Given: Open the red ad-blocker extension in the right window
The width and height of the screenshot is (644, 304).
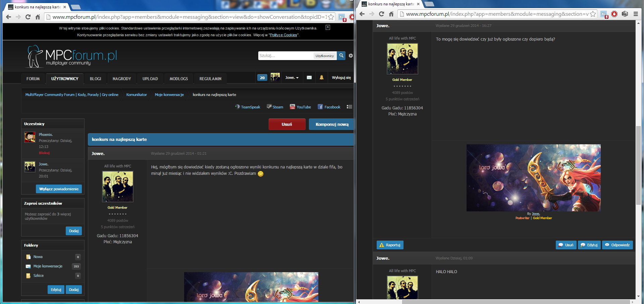Looking at the screenshot, I should click(x=614, y=14).
